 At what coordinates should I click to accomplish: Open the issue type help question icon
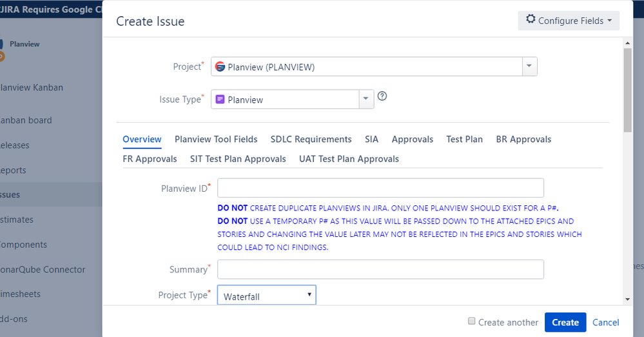point(382,96)
